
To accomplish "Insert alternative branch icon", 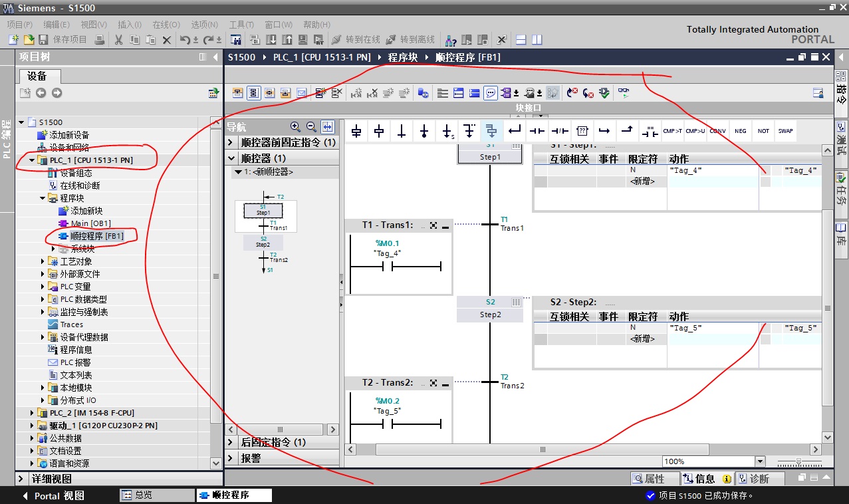I will pyautogui.click(x=469, y=131).
